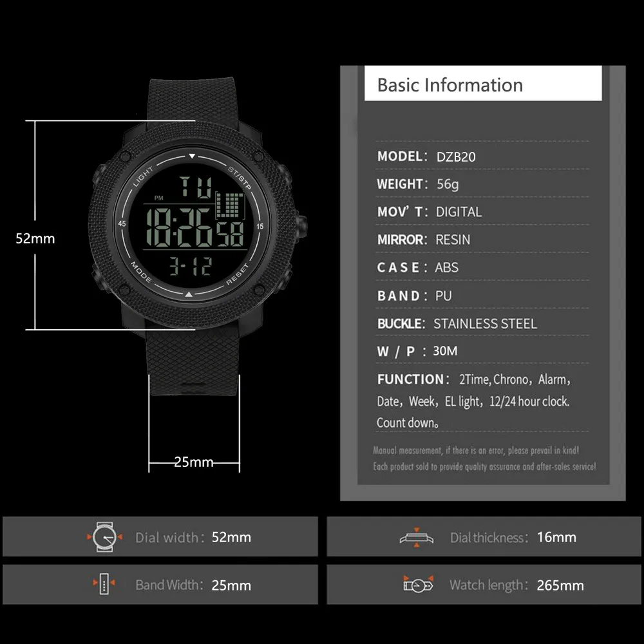Click the 'Manual measurement' disclaimer line
This screenshot has height=644, width=644.
476,451
